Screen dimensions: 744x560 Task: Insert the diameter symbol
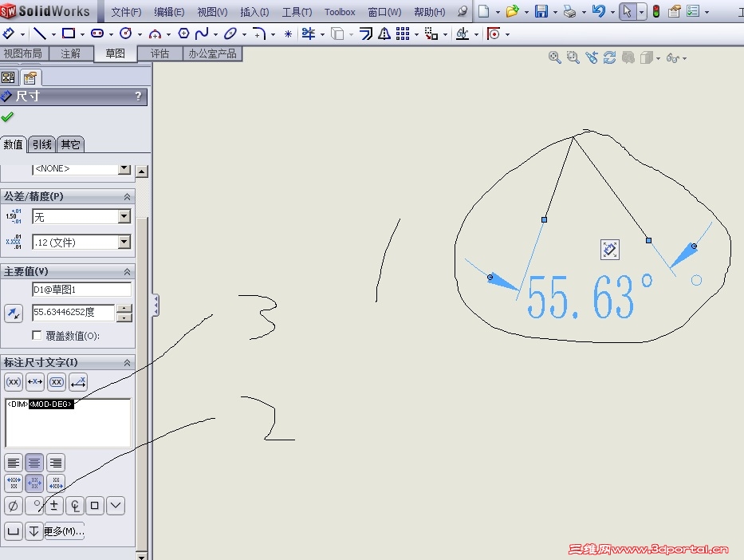click(x=14, y=506)
